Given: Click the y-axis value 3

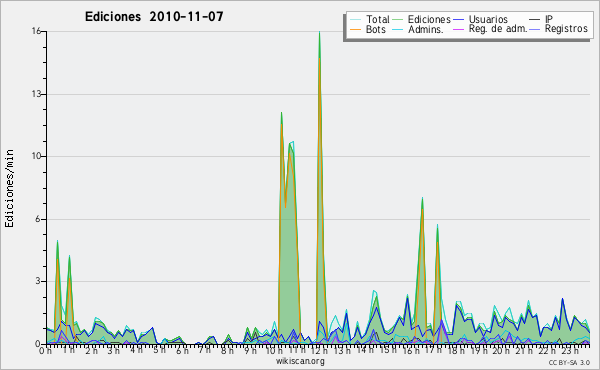Looking at the screenshot, I should click(x=38, y=281).
